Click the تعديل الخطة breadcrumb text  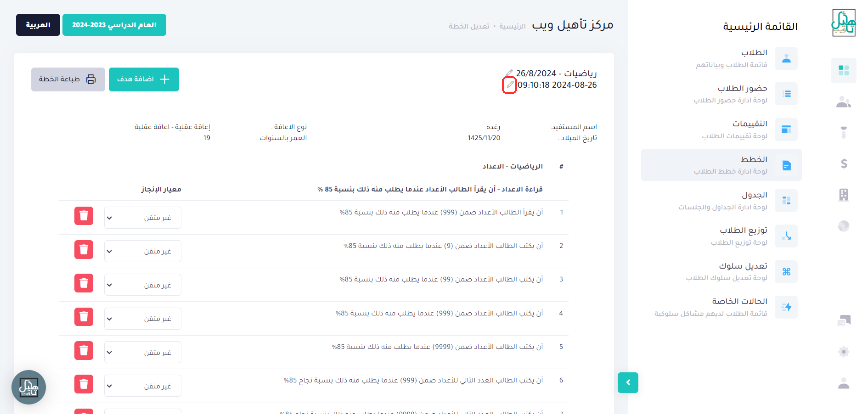point(469,26)
